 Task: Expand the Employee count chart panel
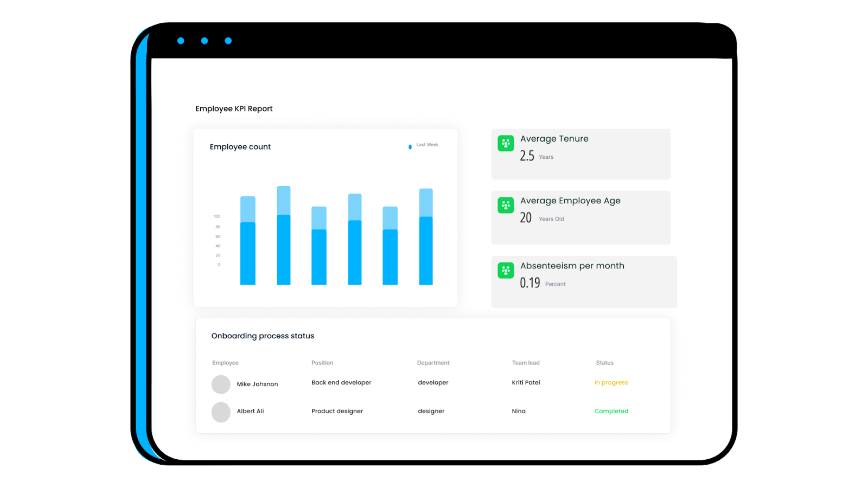click(x=325, y=217)
